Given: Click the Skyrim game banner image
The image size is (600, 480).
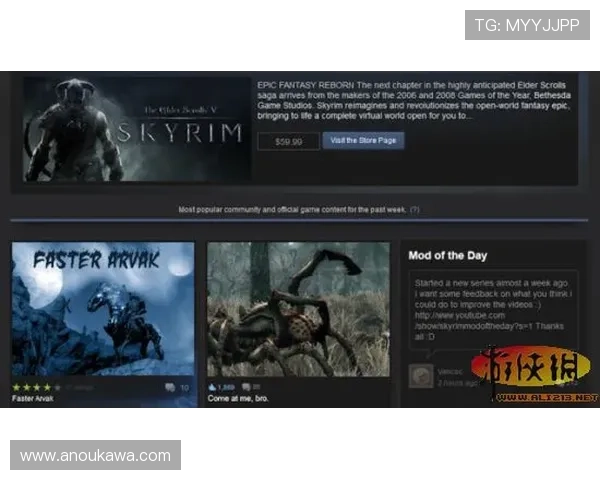Looking at the screenshot, I should [x=136, y=129].
